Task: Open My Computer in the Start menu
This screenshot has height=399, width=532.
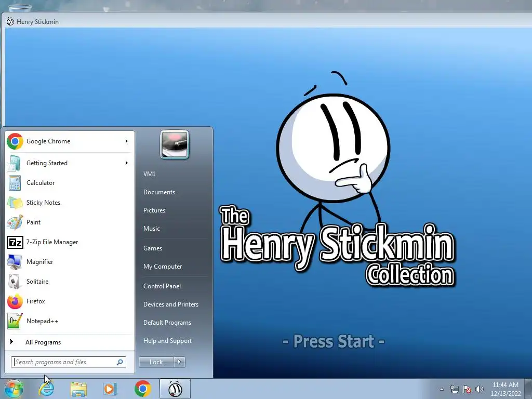Action: [x=163, y=267]
